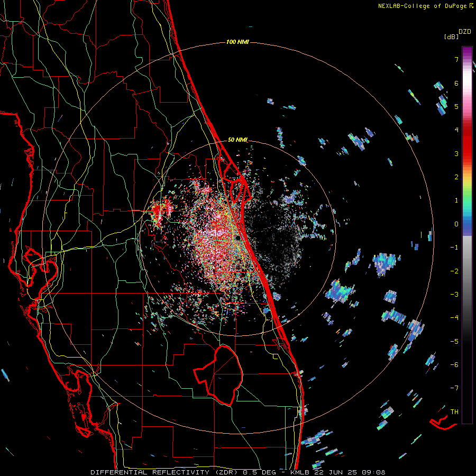The image size is (476, 476).
Task: Select the 1 value on the dB scale
Action: pyautogui.click(x=456, y=200)
